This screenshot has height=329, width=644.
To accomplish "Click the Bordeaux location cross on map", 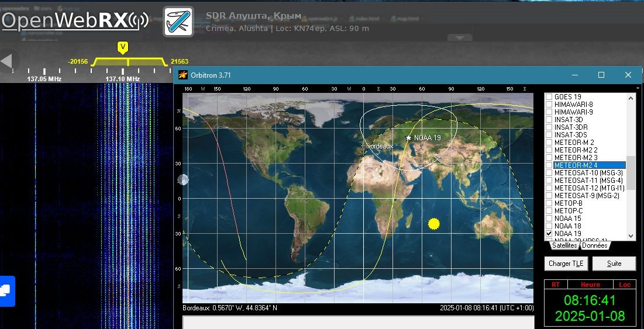I will (363, 146).
